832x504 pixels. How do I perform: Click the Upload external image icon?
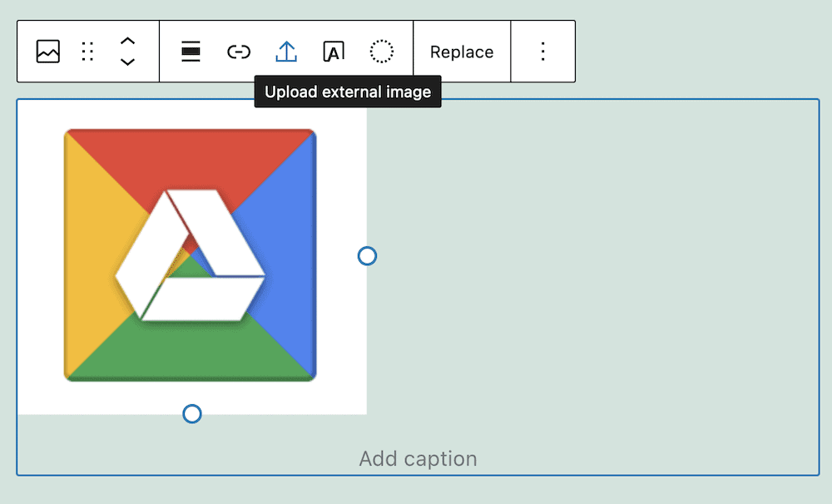pos(286,52)
